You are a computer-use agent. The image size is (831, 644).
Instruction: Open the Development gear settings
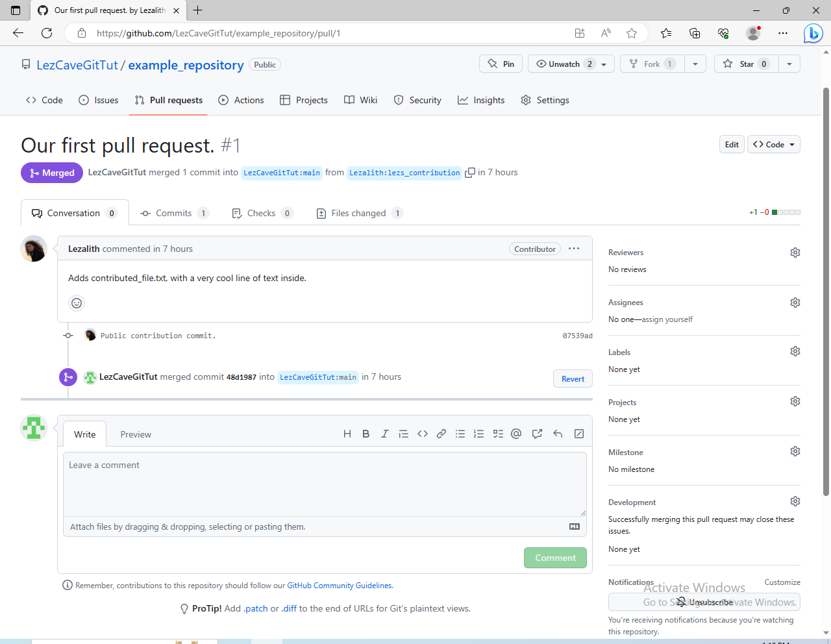pyautogui.click(x=795, y=501)
